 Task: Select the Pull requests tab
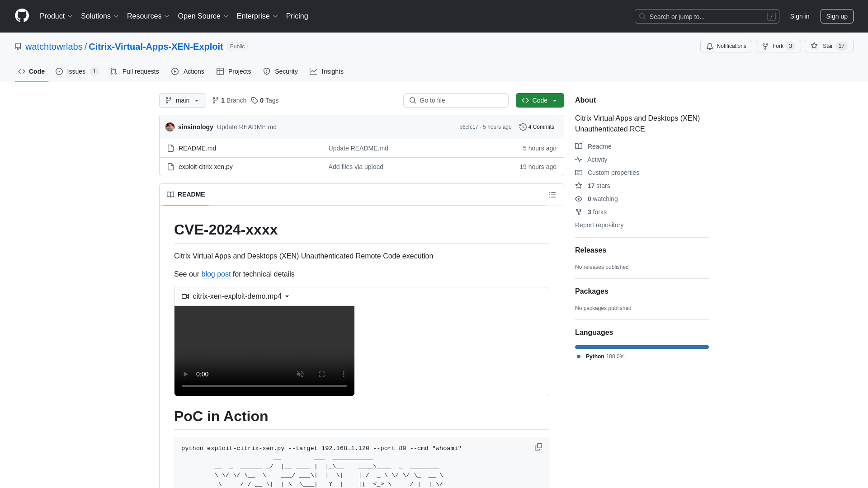[x=135, y=71]
